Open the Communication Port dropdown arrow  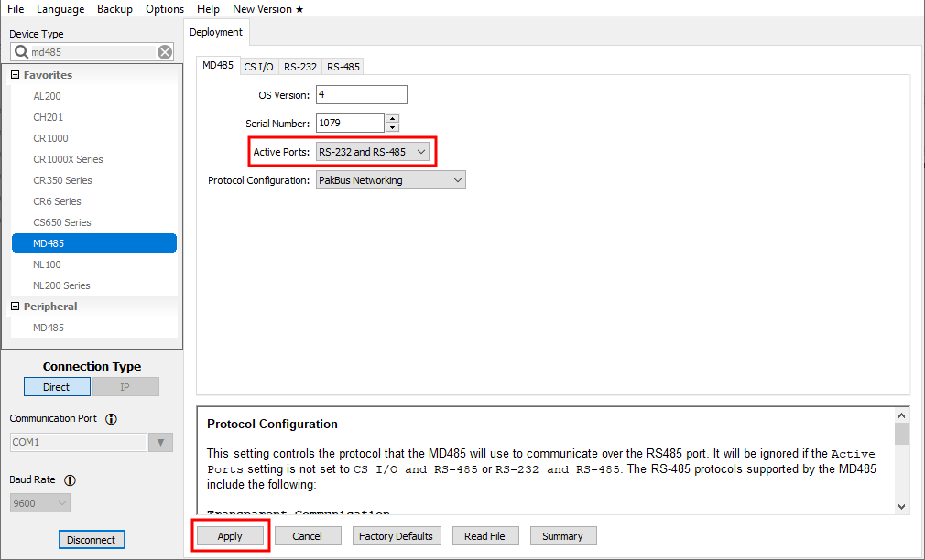(160, 443)
